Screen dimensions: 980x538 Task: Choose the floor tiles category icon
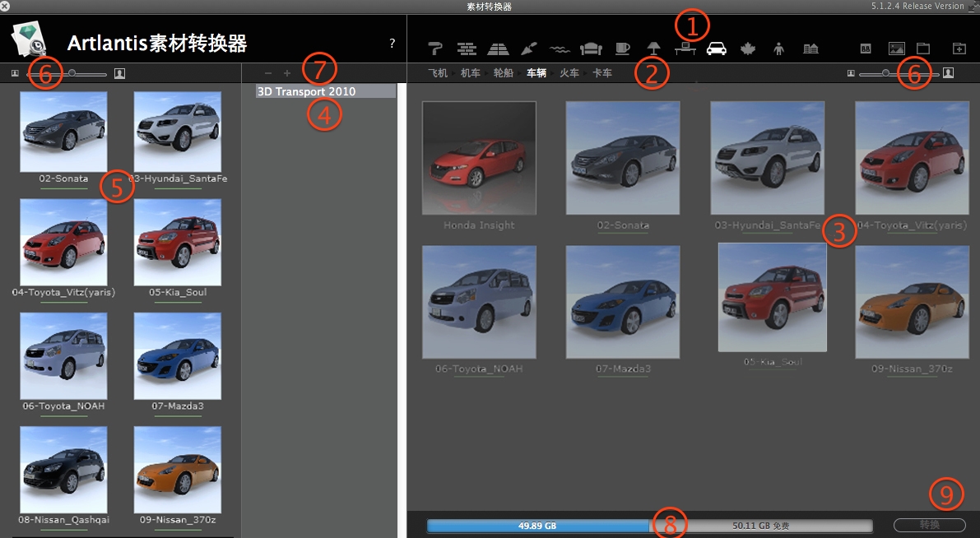point(498,49)
